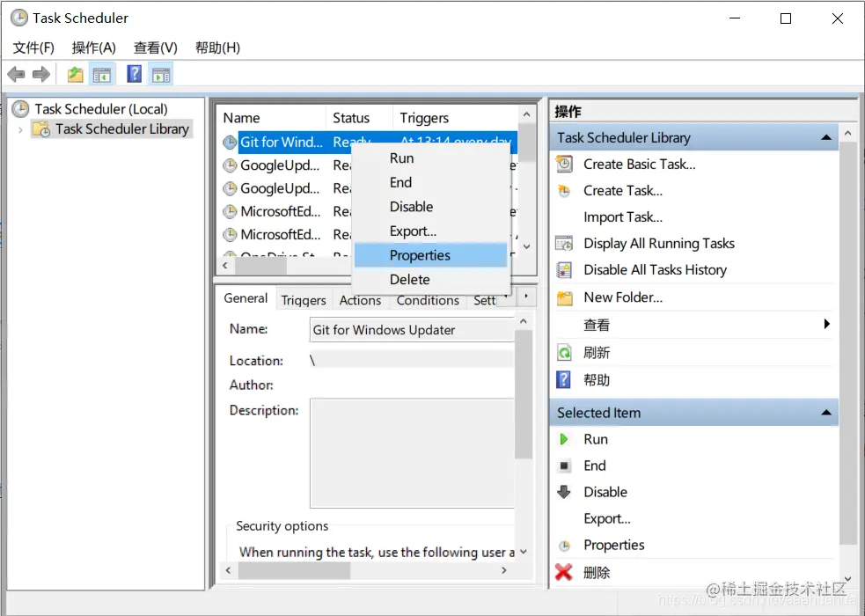Click the red X 删除 icon
This screenshot has width=865, height=616.
[x=563, y=572]
